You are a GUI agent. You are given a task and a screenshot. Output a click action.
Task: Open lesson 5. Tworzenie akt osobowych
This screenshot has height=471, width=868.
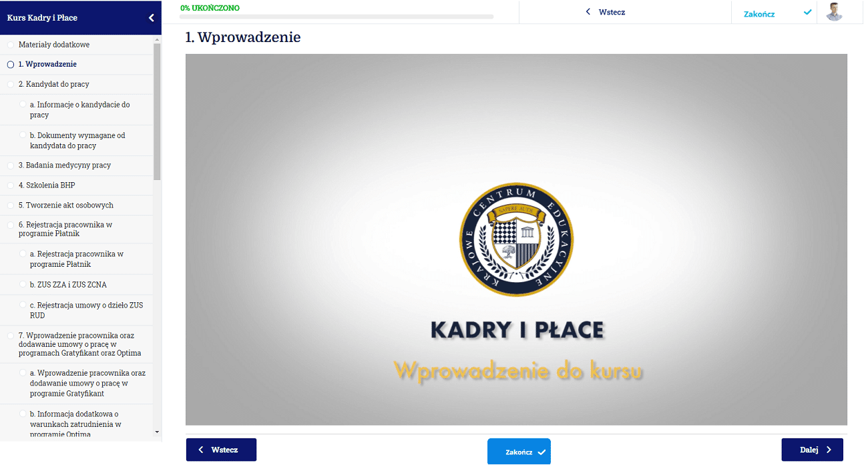pyautogui.click(x=66, y=205)
